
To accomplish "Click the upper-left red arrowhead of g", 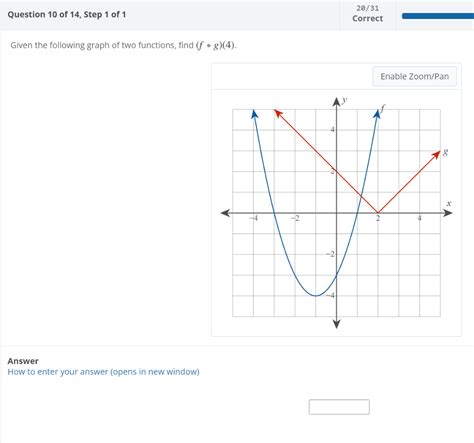I will tap(278, 113).
